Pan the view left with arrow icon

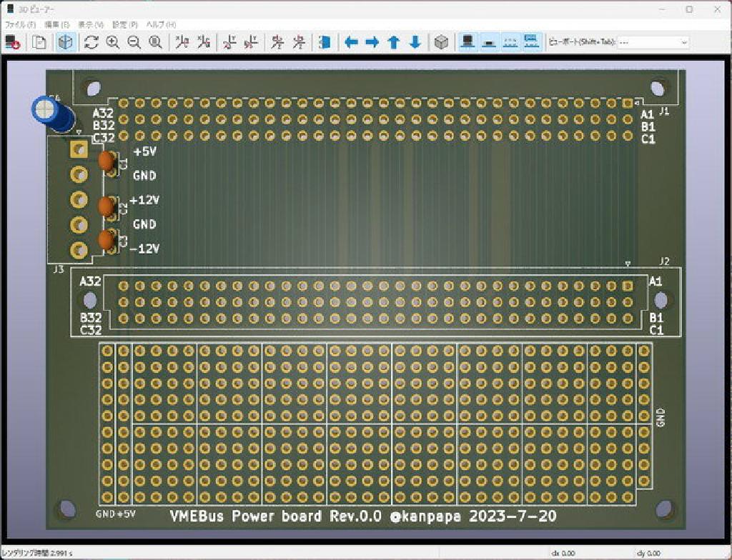pyautogui.click(x=350, y=41)
